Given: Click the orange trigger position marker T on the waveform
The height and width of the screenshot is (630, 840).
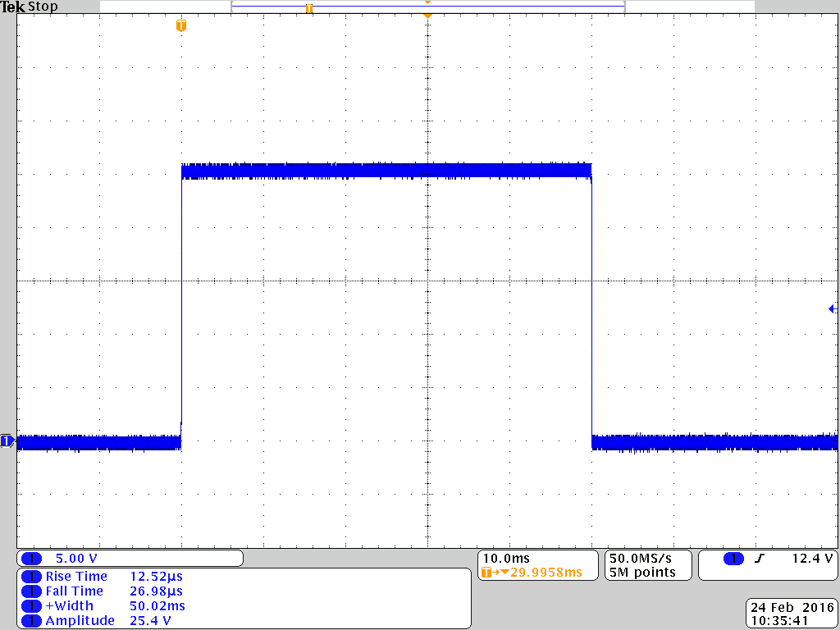Looking at the screenshot, I should tap(181, 25).
